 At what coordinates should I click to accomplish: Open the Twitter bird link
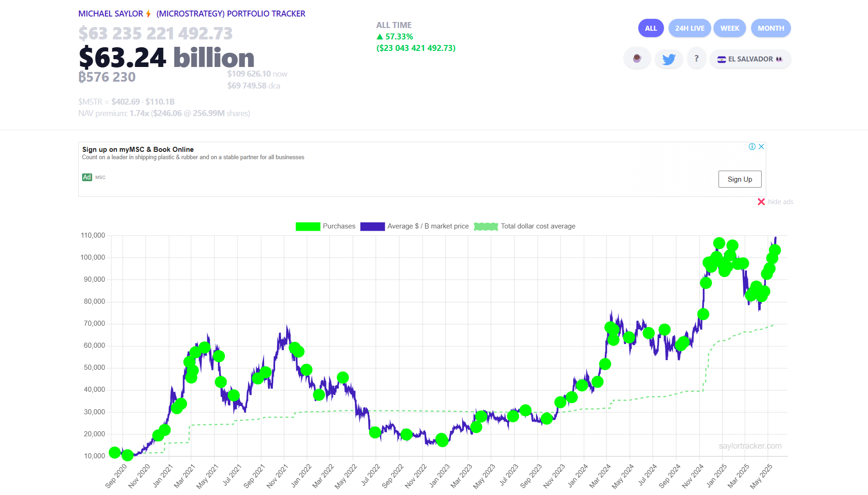click(669, 59)
